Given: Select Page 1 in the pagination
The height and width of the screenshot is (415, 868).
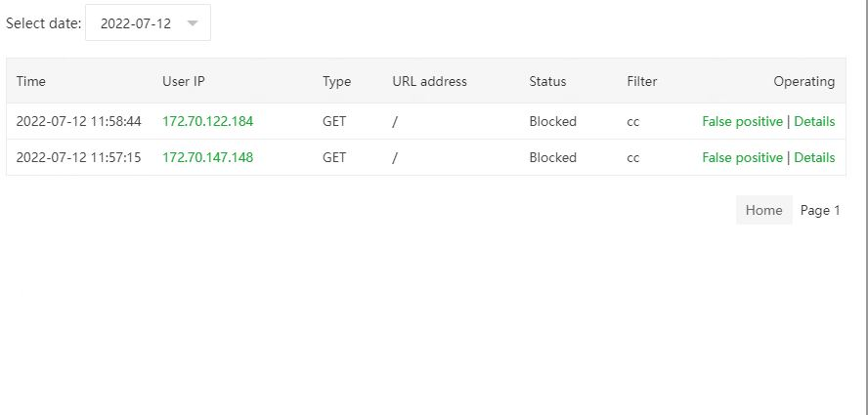Looking at the screenshot, I should point(820,210).
